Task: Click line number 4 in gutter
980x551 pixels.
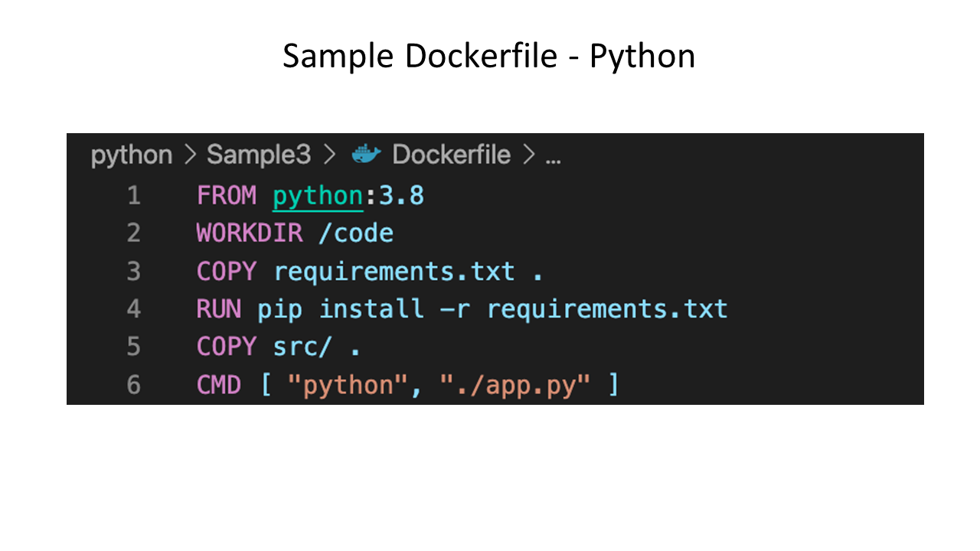Action: coord(134,309)
